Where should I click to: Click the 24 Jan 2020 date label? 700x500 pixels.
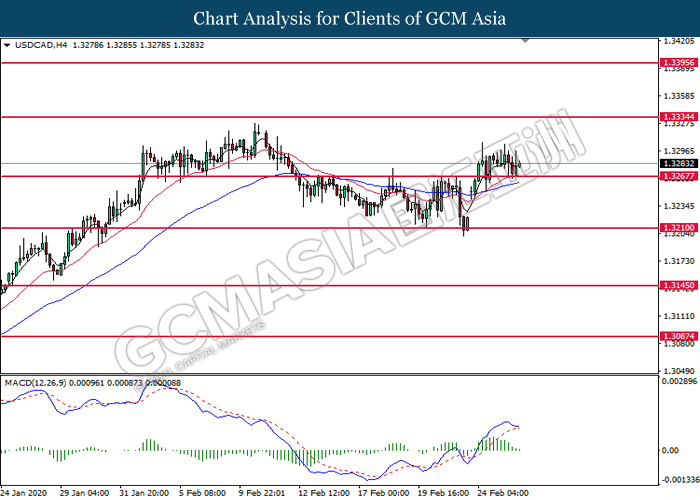(x=25, y=493)
